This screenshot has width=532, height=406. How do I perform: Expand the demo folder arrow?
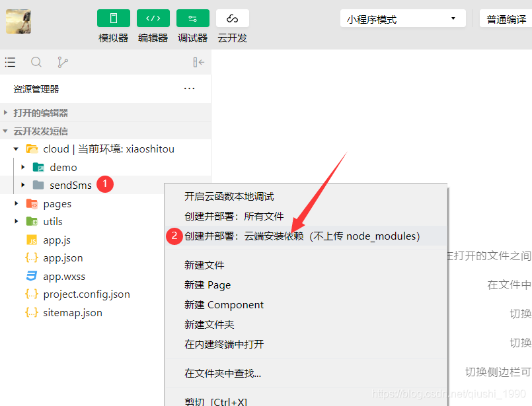point(23,167)
